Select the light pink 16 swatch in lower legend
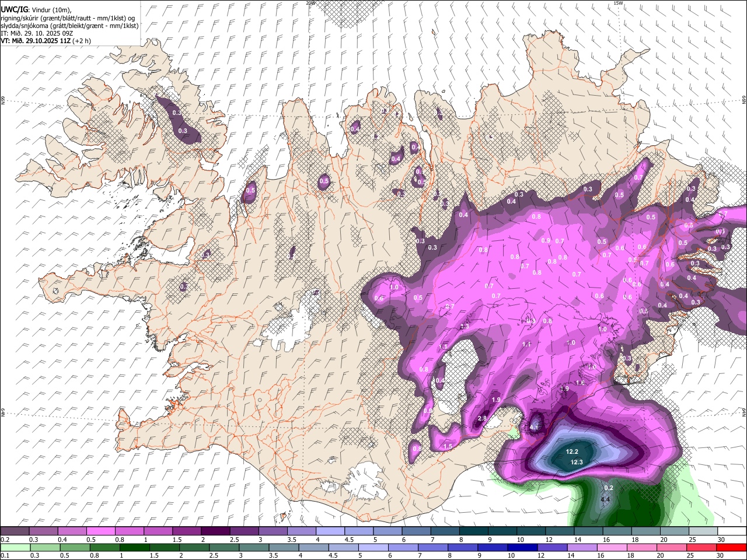The image size is (747, 560). [x=612, y=548]
